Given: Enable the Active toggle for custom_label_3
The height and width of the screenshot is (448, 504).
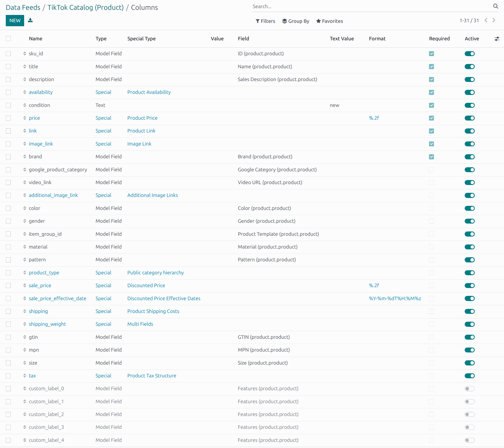Looking at the screenshot, I should [470, 427].
